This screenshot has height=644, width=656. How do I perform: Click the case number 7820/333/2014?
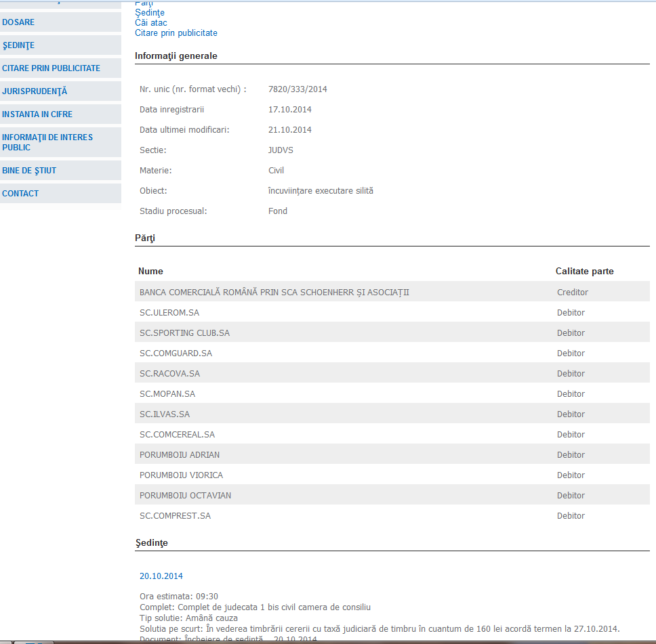click(x=298, y=89)
